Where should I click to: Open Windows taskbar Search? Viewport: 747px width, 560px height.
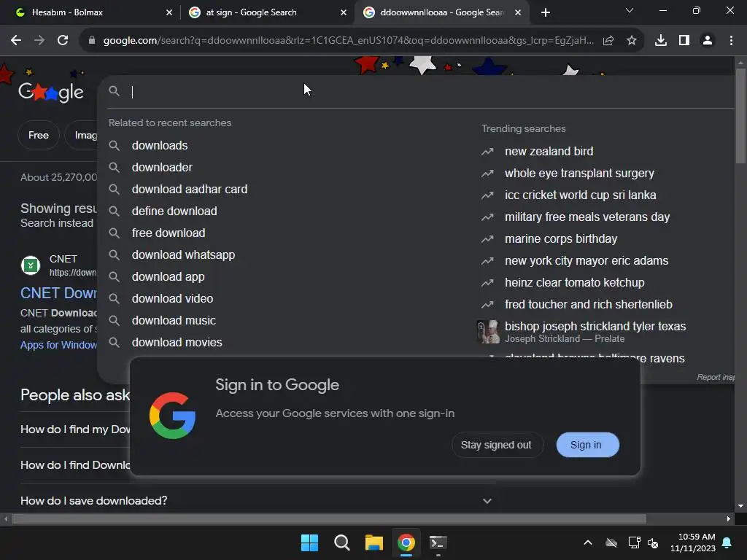[x=342, y=542]
